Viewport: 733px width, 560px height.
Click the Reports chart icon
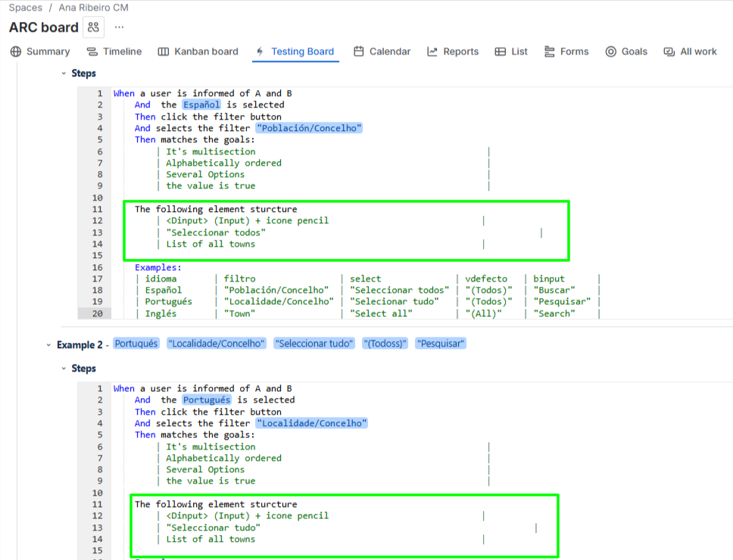click(432, 51)
